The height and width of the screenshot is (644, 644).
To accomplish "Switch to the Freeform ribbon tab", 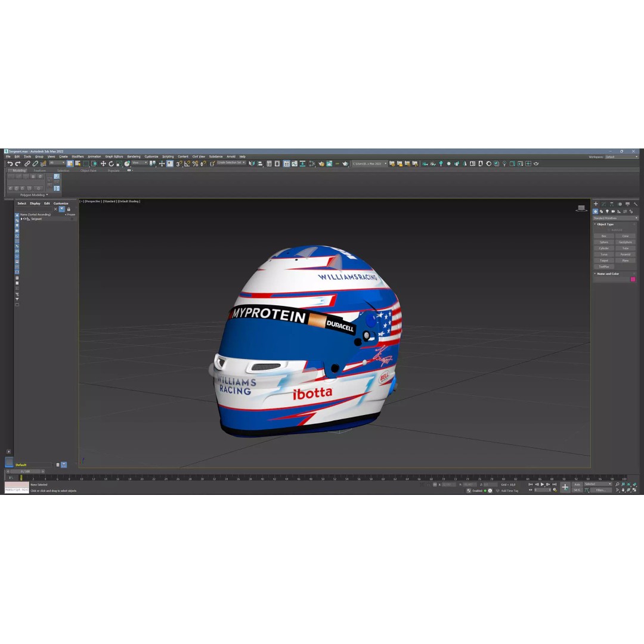I will pos(40,171).
